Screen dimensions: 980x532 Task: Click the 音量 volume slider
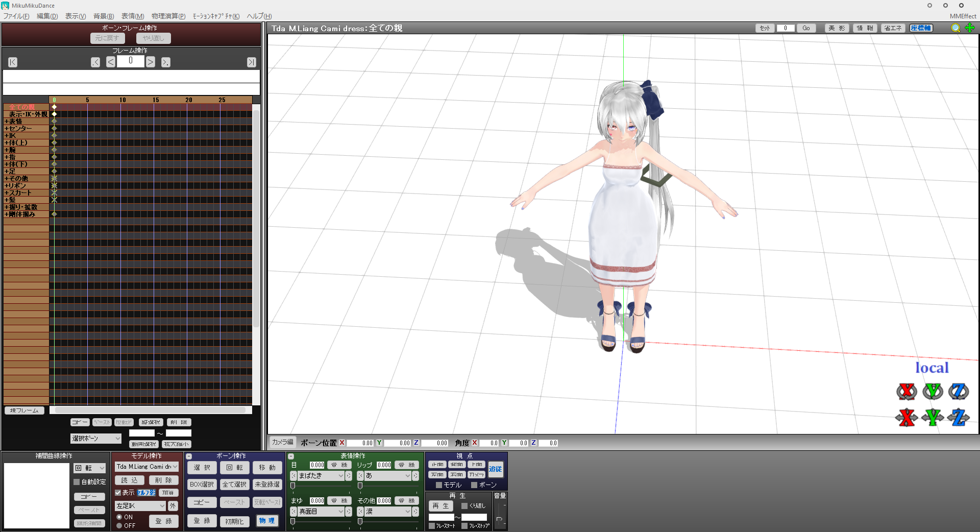pyautogui.click(x=500, y=515)
